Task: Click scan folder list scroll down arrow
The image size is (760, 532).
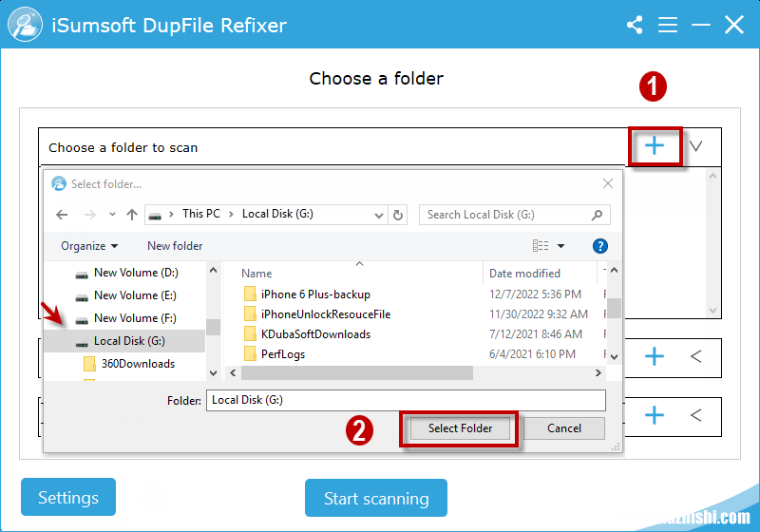Action: click(712, 311)
